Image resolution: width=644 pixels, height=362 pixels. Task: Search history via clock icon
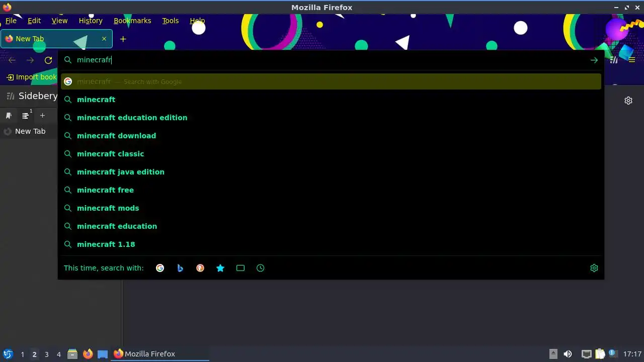pyautogui.click(x=261, y=268)
